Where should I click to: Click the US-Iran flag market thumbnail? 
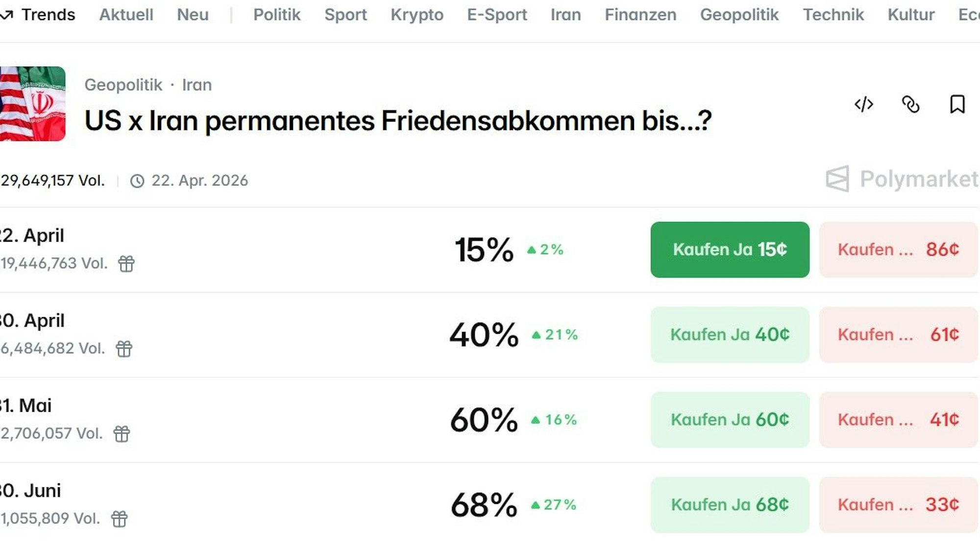[x=32, y=104]
